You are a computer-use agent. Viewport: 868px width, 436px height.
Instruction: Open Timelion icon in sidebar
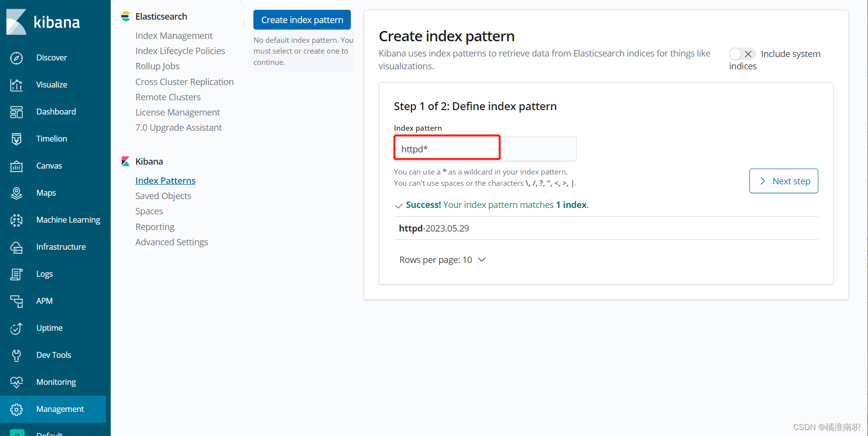[16, 139]
